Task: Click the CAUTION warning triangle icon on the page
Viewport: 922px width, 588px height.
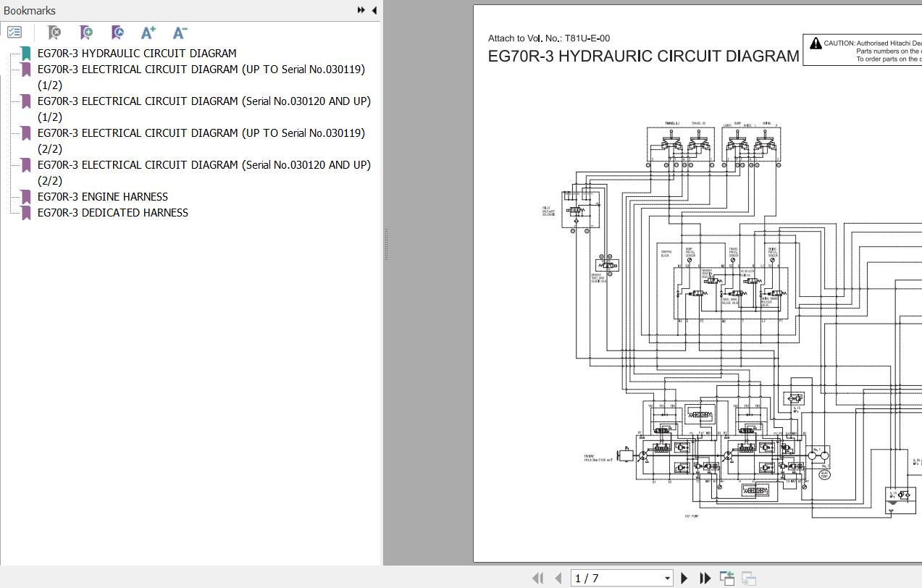Action: 816,43
